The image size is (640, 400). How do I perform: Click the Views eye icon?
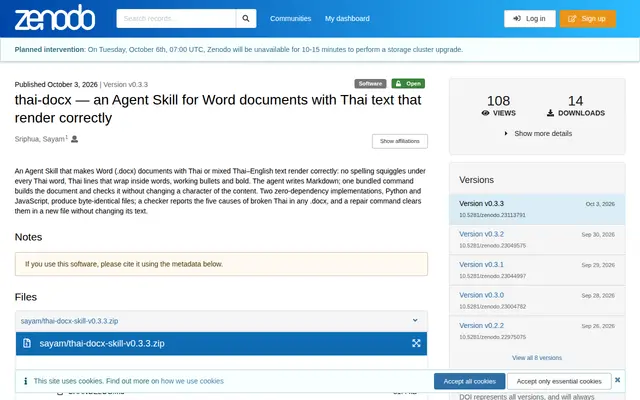click(485, 113)
